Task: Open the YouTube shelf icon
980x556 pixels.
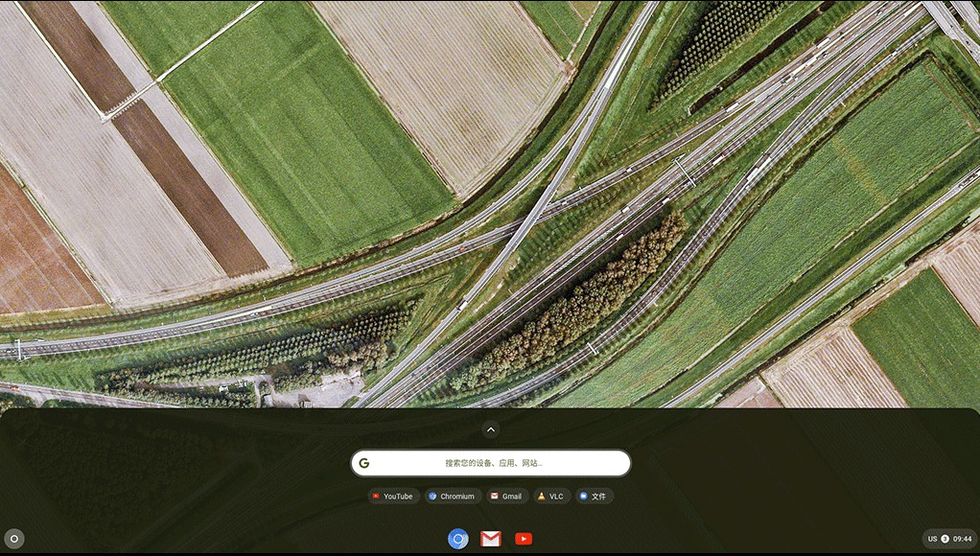Action: point(524,539)
